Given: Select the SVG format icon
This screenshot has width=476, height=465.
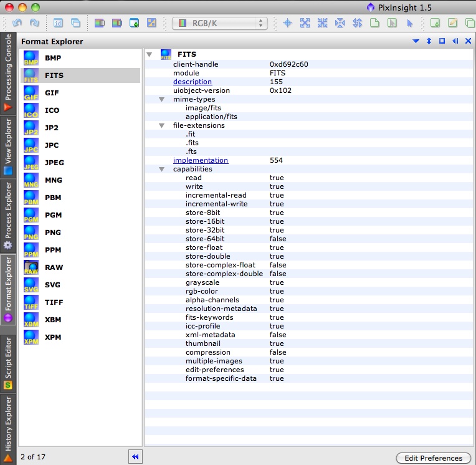Looking at the screenshot, I should [31, 285].
